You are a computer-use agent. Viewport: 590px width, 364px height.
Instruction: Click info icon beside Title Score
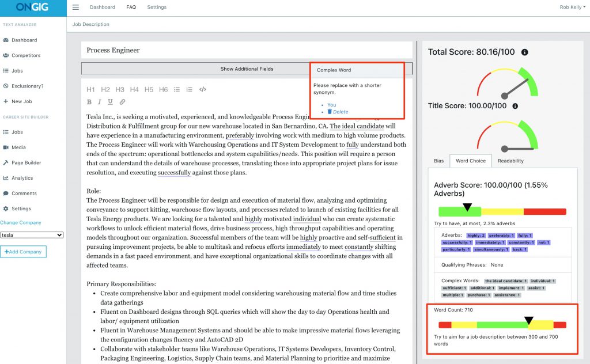pos(515,106)
